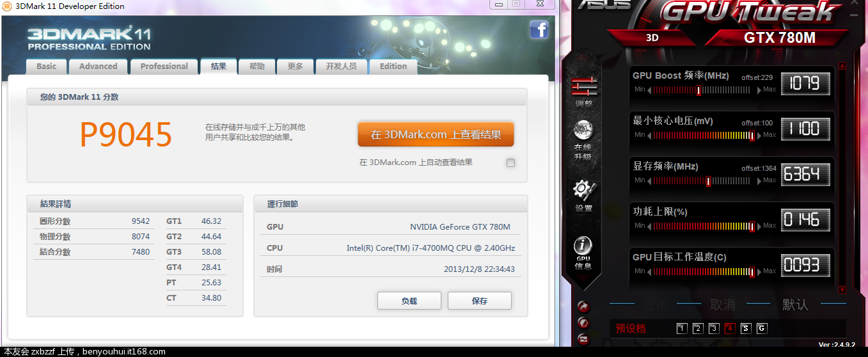
Task: Select preset profile 2
Action: pyautogui.click(x=698, y=328)
